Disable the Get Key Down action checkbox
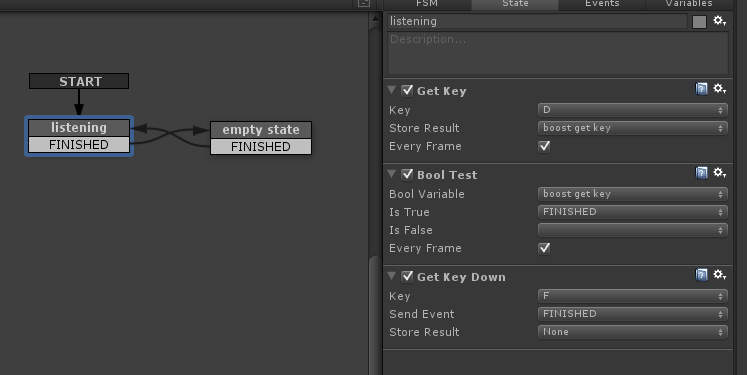This screenshot has width=747, height=375. [x=407, y=276]
